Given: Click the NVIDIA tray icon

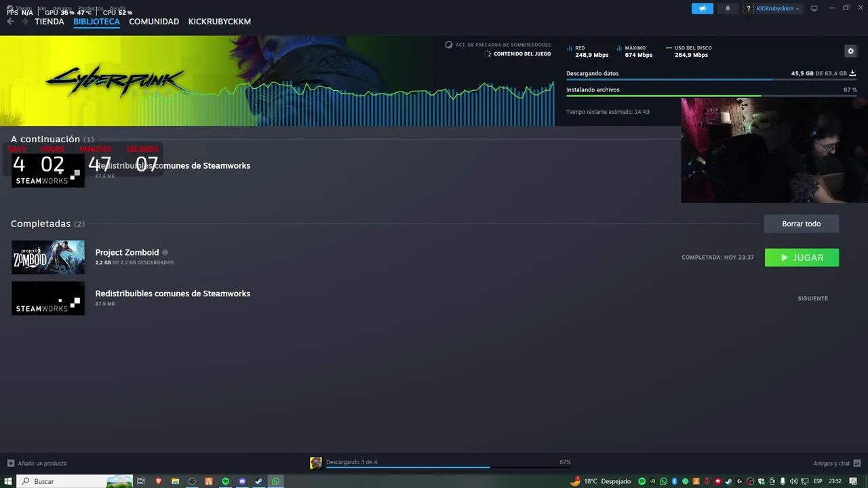Looking at the screenshot, I should coord(652,481).
